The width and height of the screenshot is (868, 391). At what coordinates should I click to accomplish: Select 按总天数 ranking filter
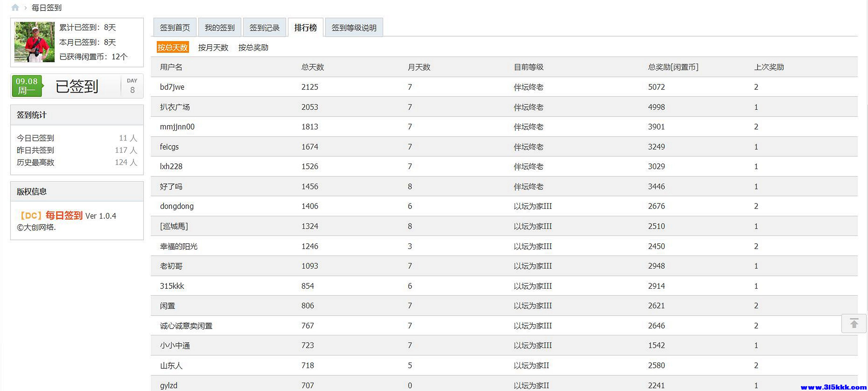pos(173,47)
